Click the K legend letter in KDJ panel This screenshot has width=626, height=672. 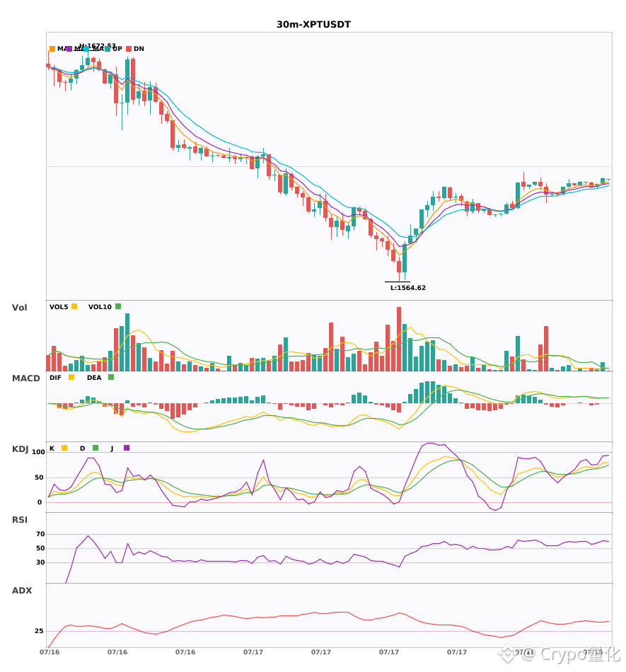[52, 448]
